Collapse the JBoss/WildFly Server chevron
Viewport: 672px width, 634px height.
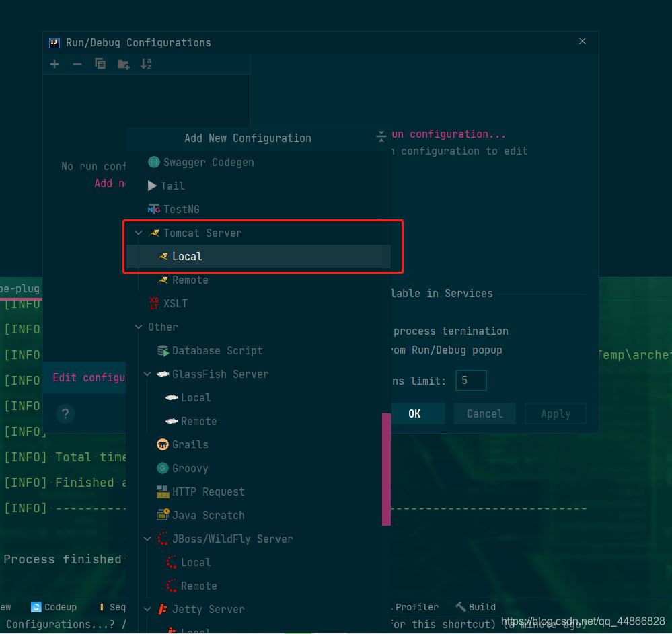tap(147, 539)
